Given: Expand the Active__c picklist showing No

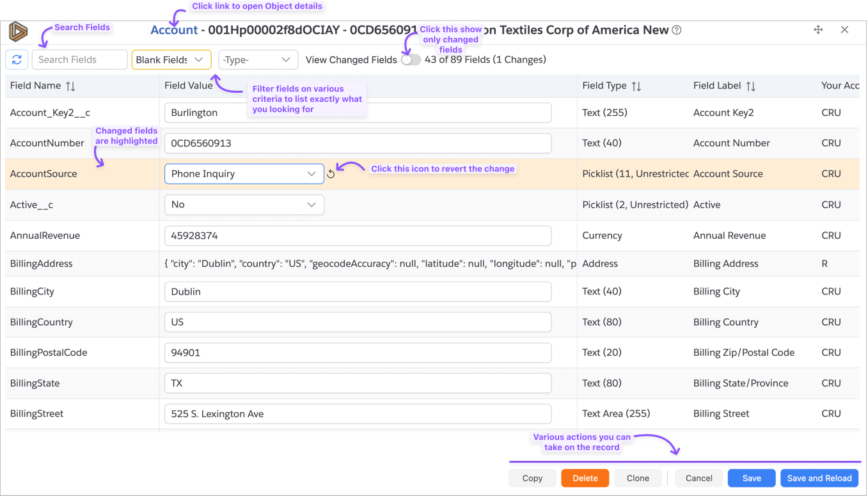Looking at the screenshot, I should tap(244, 205).
